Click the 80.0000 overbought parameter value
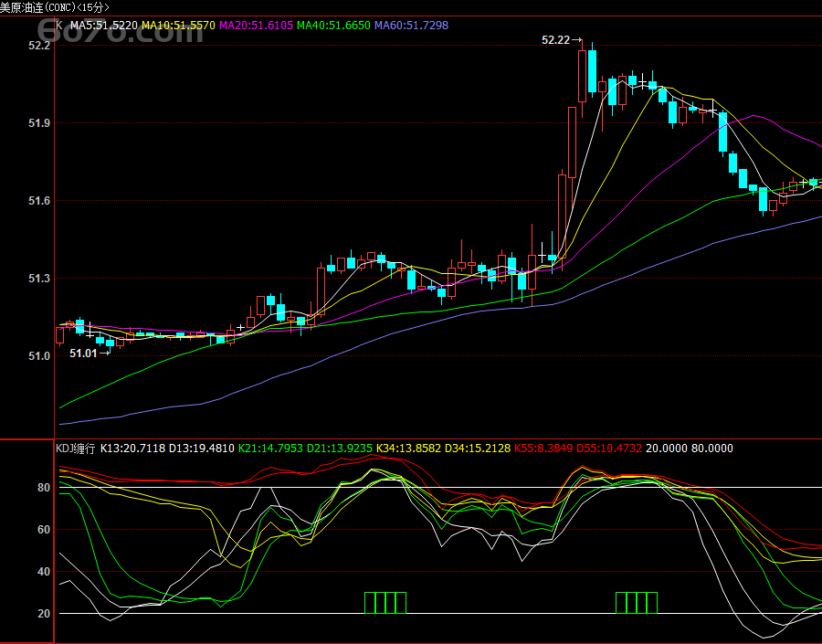The width and height of the screenshot is (822, 644). coord(712,449)
